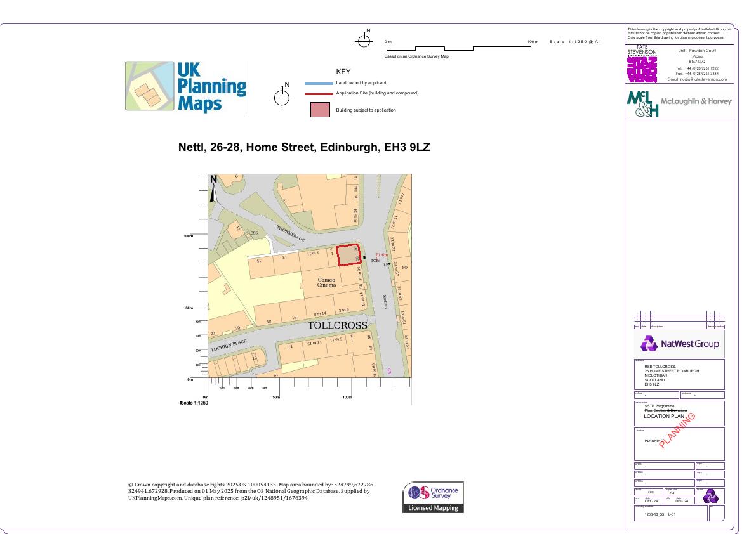This screenshot has width=756, height=534.
Task: Click the black north arrow on the map
Action: click(213, 188)
